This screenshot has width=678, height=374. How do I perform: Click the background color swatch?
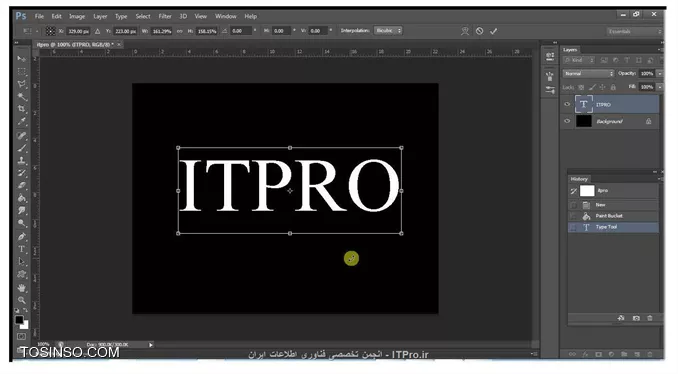coord(25,325)
